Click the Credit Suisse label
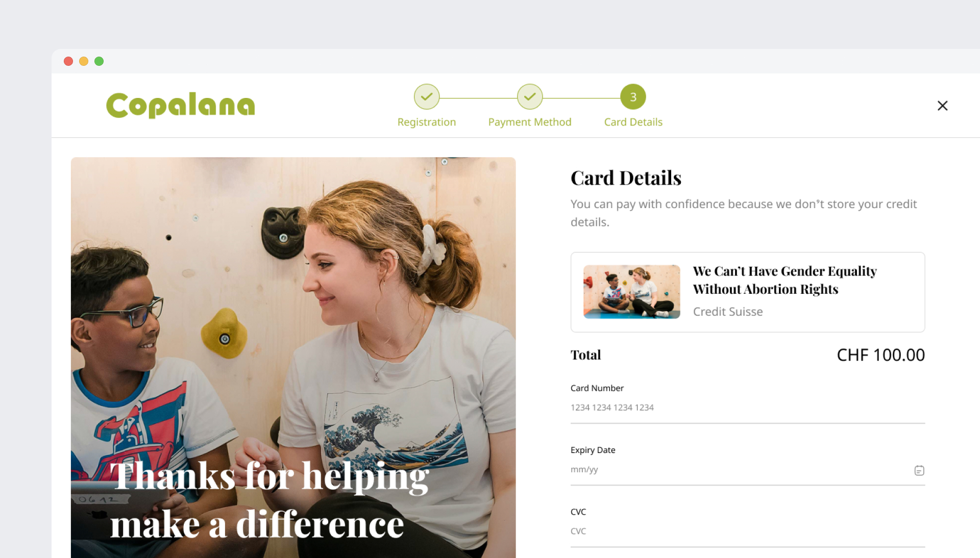Image resolution: width=980 pixels, height=558 pixels. click(728, 312)
